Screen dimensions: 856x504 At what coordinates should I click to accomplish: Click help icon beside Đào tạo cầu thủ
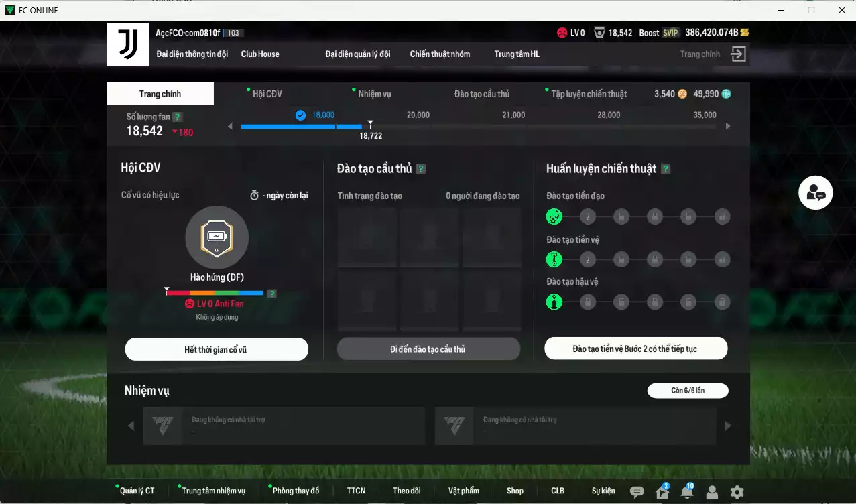click(421, 169)
